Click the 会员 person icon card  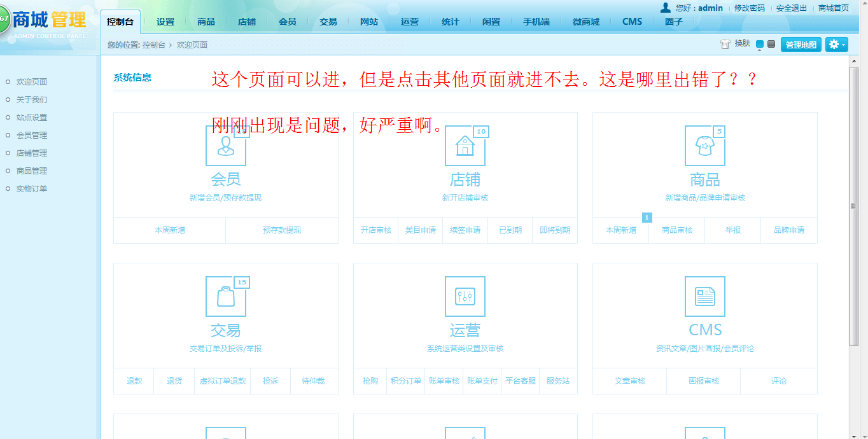click(226, 146)
